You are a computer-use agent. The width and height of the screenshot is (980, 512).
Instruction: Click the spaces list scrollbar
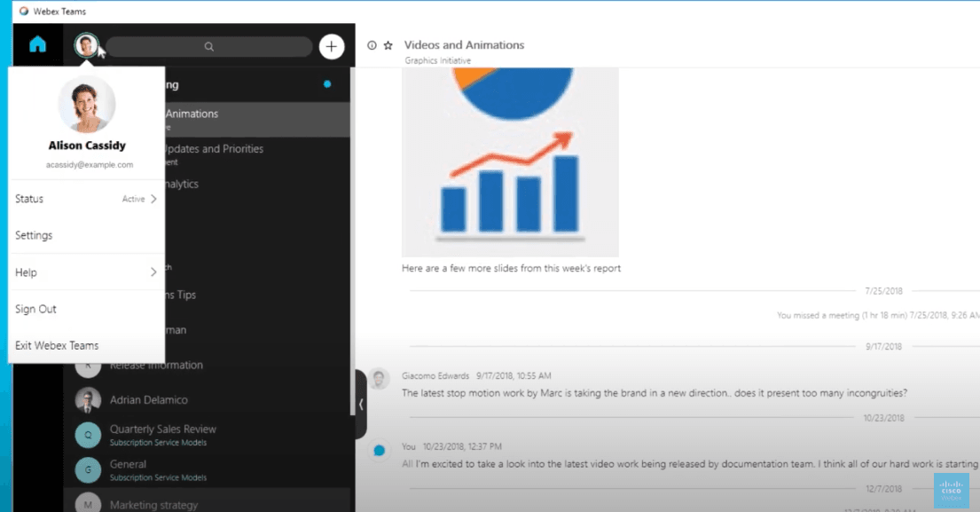(x=352, y=240)
